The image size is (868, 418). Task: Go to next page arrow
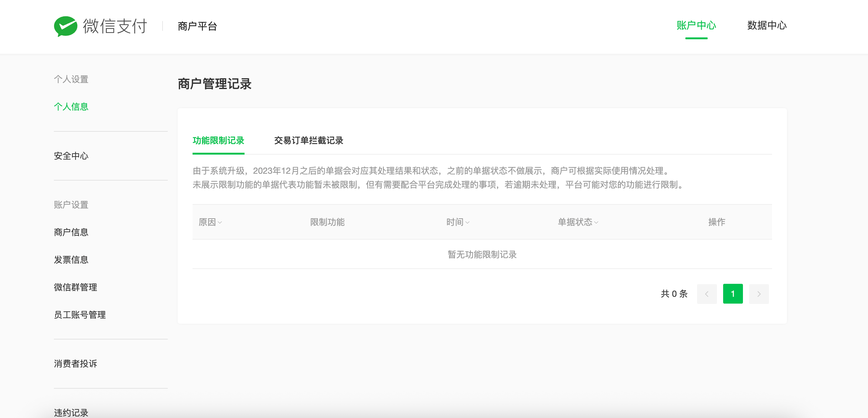pos(758,294)
